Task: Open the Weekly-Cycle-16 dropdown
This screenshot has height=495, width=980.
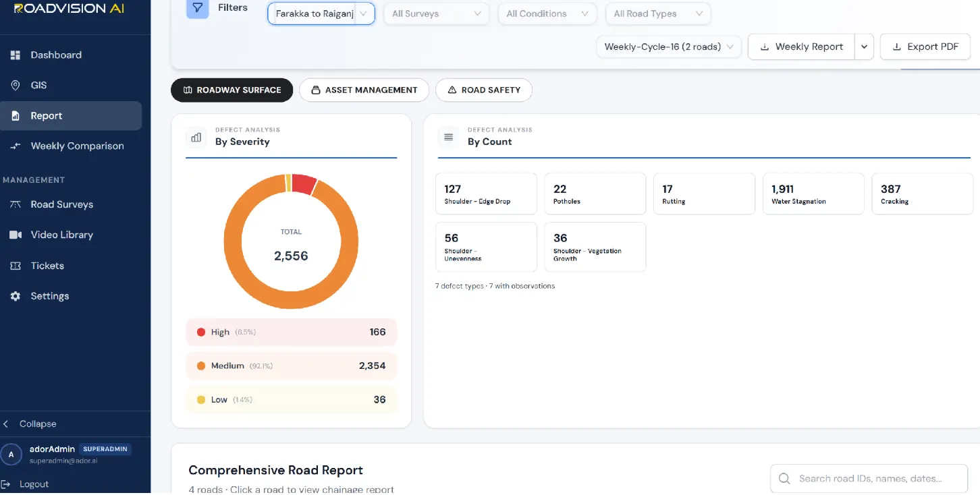Action: click(x=669, y=47)
